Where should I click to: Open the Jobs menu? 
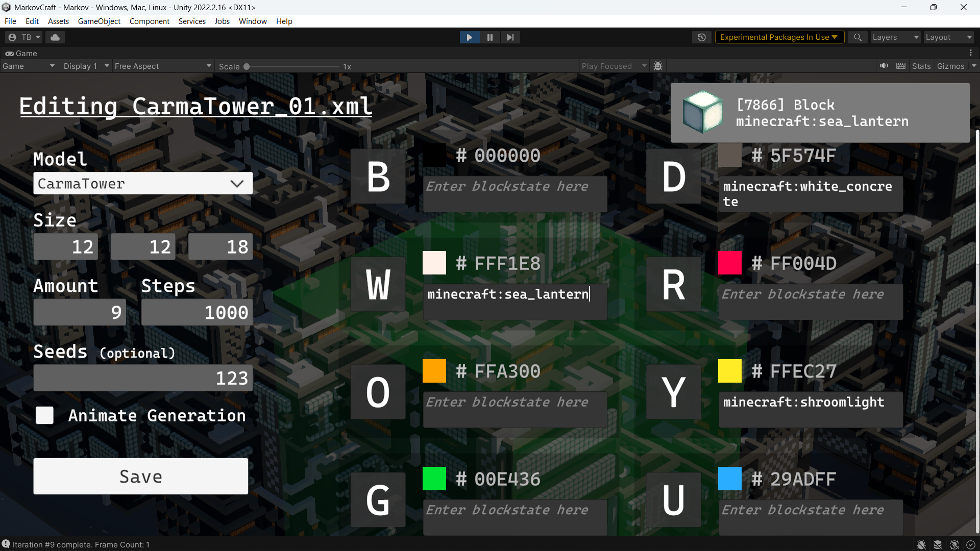(222, 21)
